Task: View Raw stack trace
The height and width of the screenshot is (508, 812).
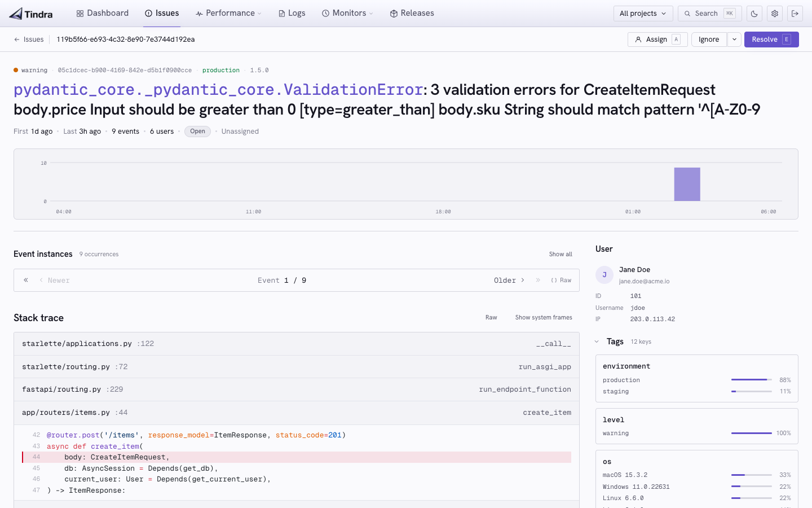Action: [491, 317]
